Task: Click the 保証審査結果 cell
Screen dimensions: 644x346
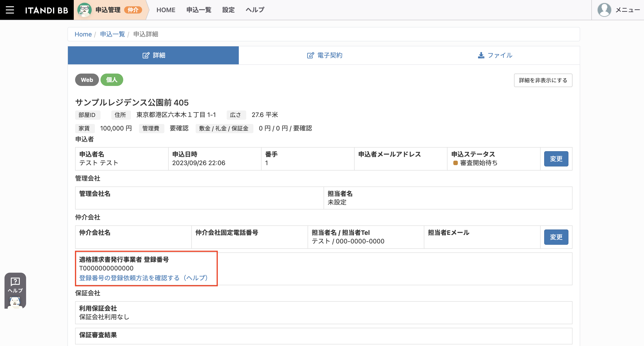Action: pyautogui.click(x=324, y=336)
